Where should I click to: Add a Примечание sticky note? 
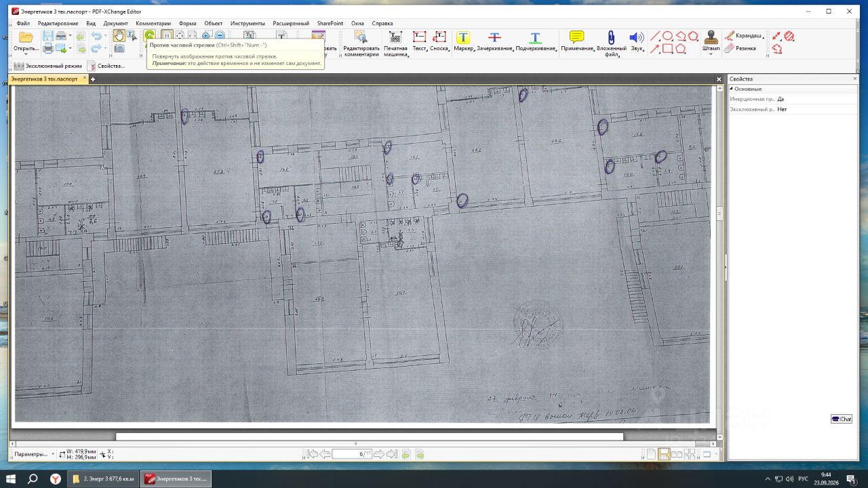coord(577,41)
